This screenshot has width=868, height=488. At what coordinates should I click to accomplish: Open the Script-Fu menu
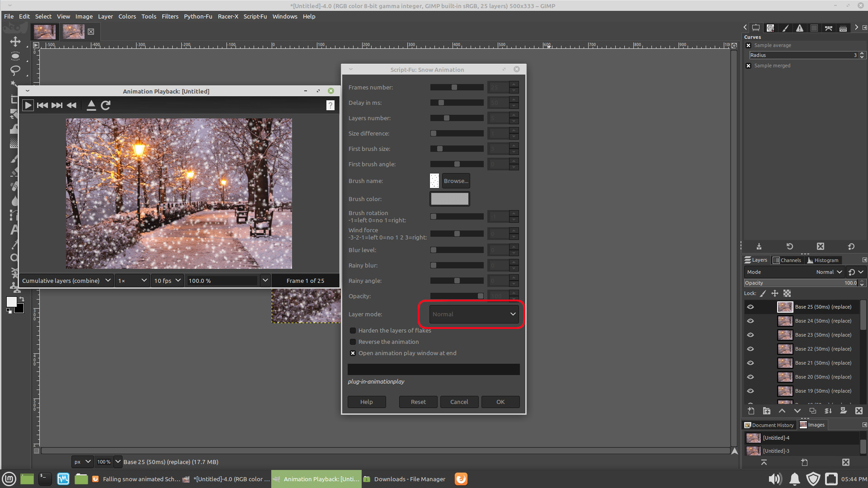point(255,16)
